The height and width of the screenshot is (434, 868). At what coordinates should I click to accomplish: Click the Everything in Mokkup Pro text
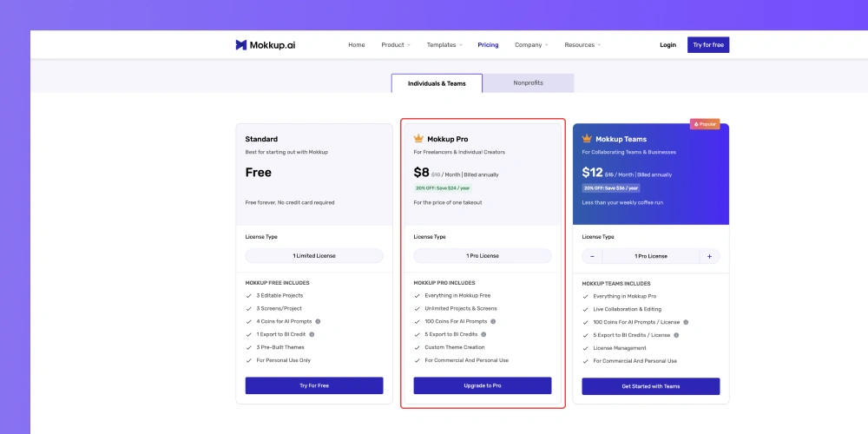pos(624,296)
